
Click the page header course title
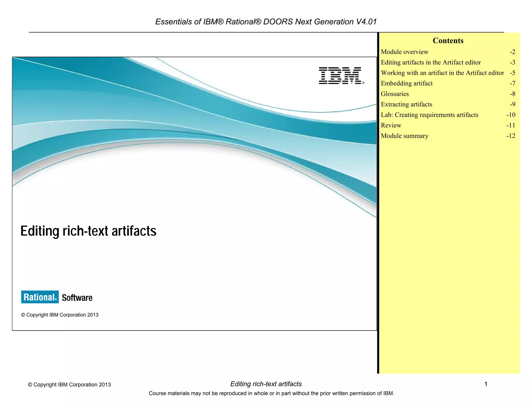[x=266, y=22]
